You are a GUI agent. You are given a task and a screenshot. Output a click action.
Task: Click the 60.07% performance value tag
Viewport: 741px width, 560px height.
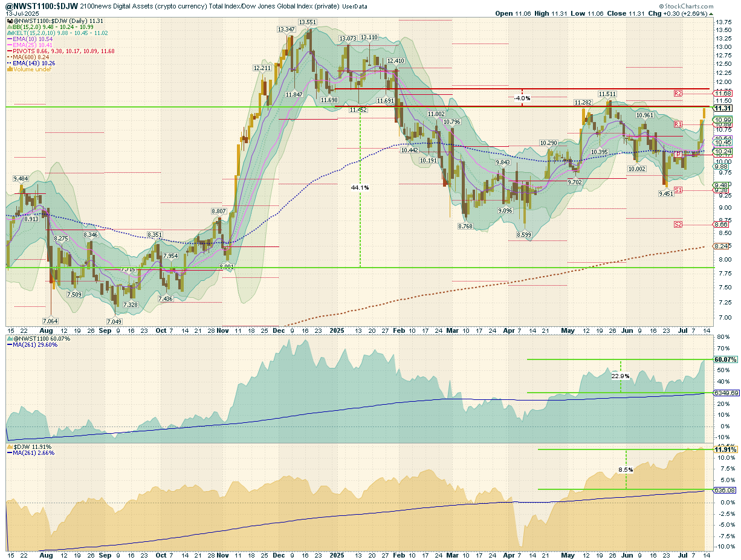click(724, 359)
